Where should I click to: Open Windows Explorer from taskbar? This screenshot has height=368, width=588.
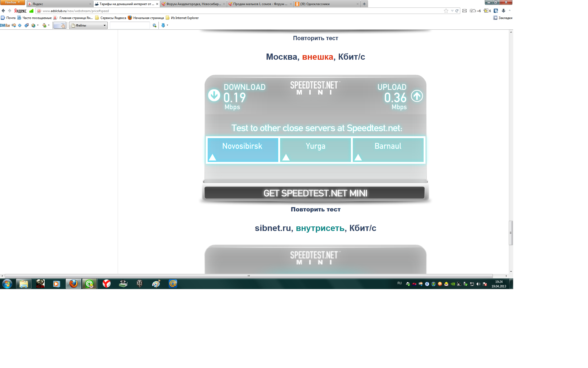(x=24, y=284)
